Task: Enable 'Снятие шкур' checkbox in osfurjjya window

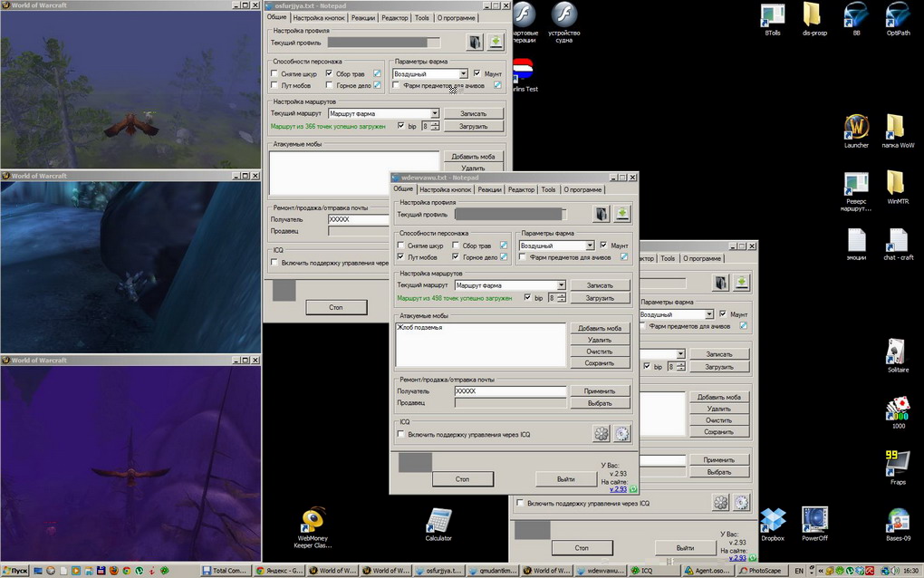Action: [276, 73]
